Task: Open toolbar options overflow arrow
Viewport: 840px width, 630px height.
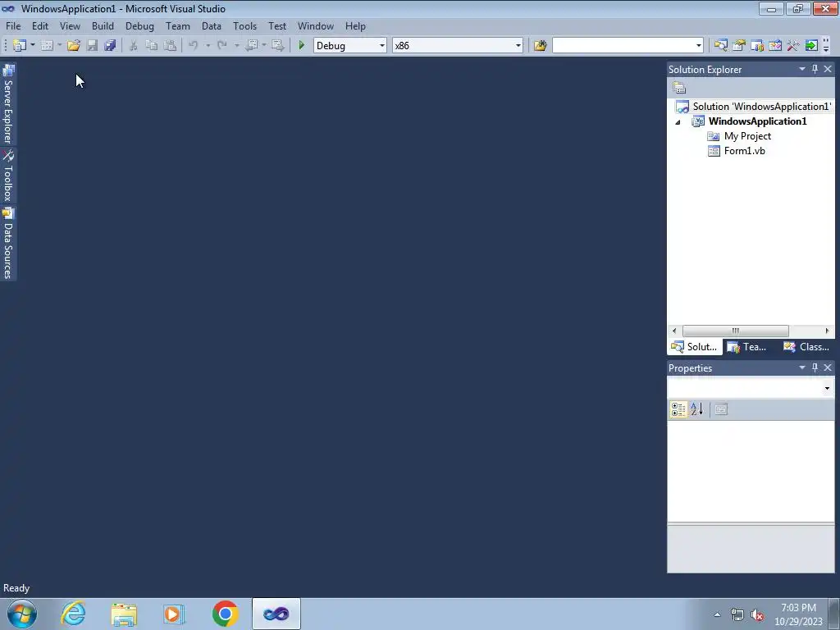Action: point(826,46)
